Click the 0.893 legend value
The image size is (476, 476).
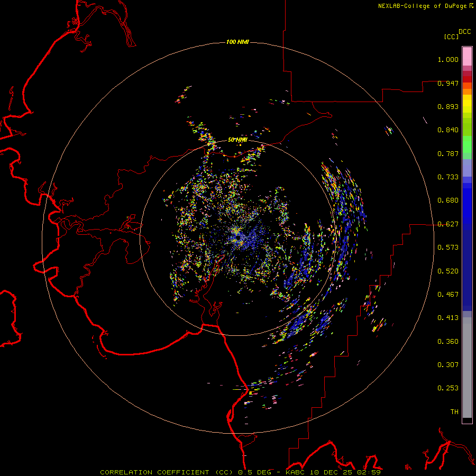point(448,106)
